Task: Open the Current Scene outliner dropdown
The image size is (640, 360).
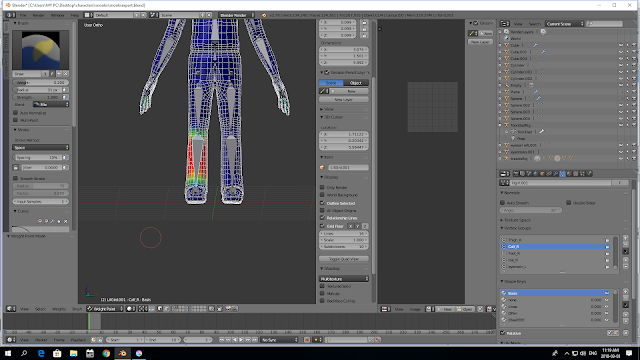Action: pos(564,24)
